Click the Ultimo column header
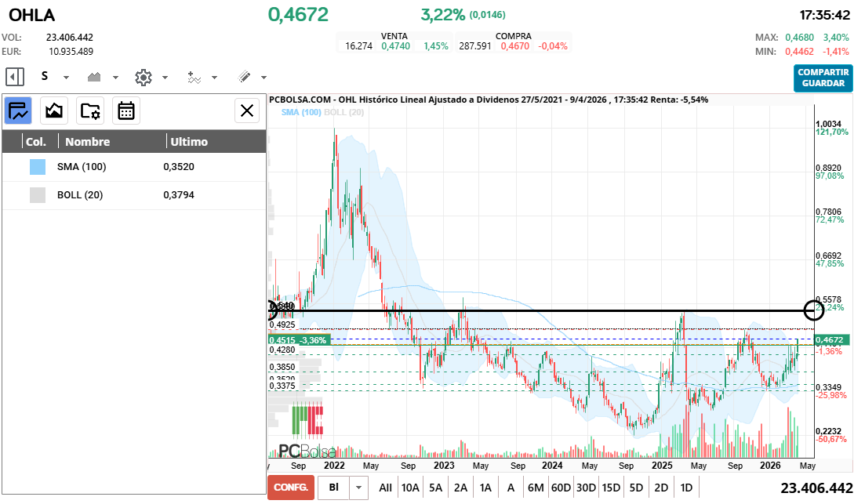 [189, 142]
